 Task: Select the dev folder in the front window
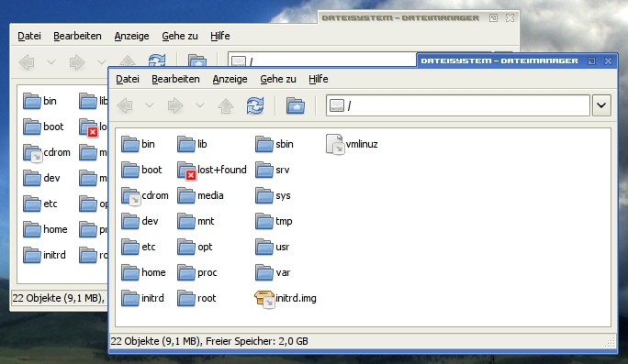point(140,221)
